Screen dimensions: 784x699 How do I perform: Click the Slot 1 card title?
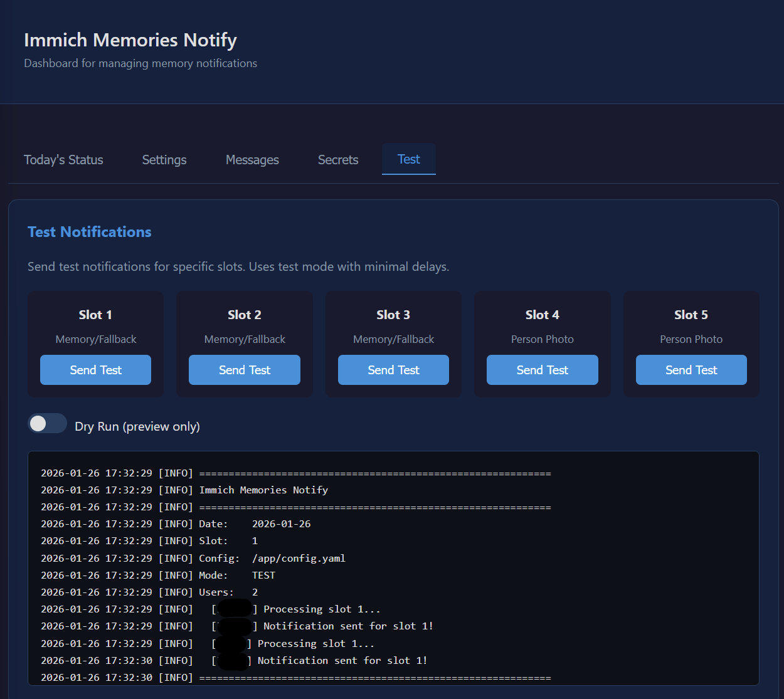pos(95,315)
